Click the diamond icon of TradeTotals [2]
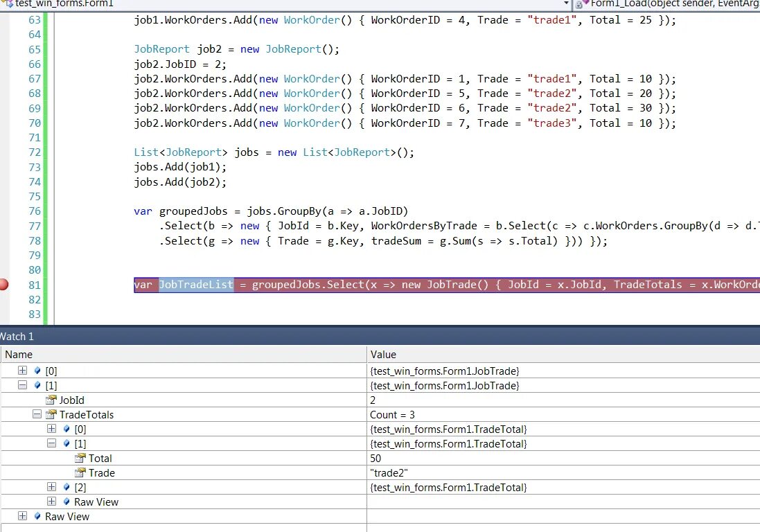Screen dimensions: 760x532 tap(67, 487)
